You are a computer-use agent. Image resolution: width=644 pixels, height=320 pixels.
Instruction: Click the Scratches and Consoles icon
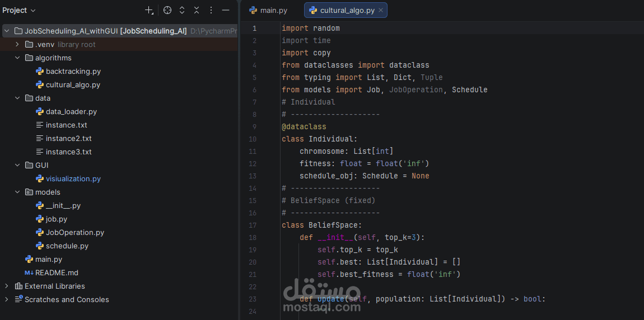point(18,299)
